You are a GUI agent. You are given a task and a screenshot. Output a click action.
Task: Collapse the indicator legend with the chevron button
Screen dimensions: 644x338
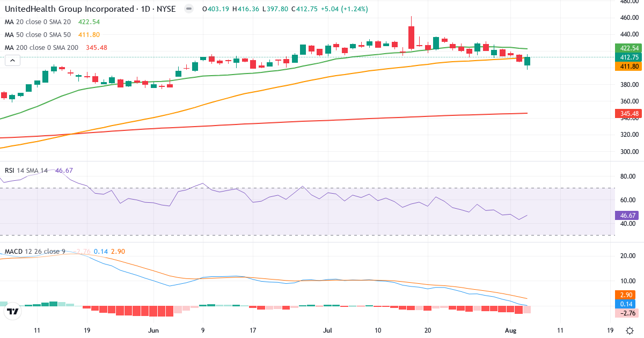coord(13,61)
